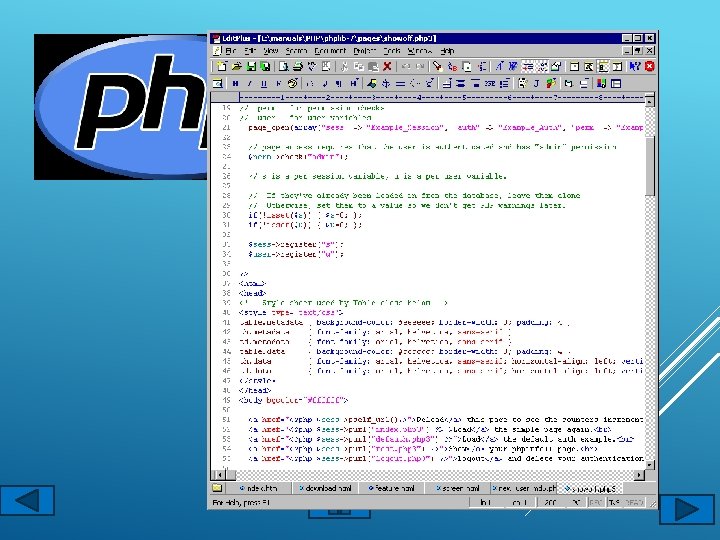Click the <body bgcolor= line in the editor
Screen dimensions: 720x540
[x=293, y=400]
